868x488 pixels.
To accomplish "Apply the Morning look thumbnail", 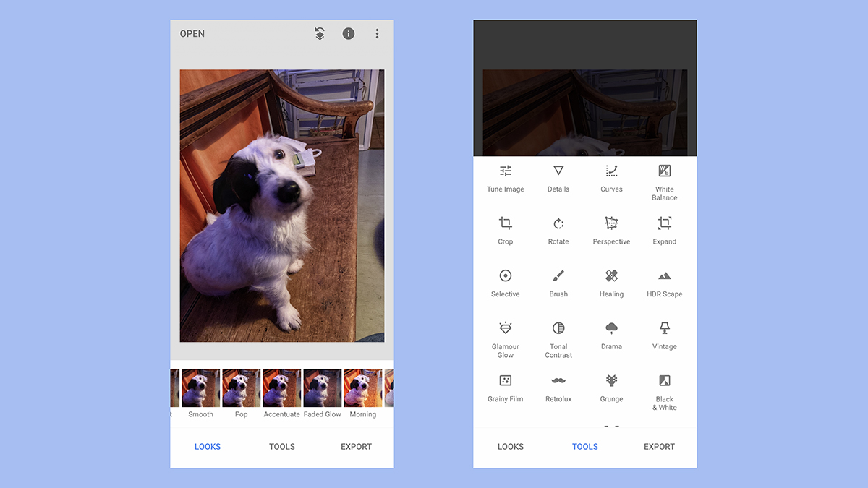I will [x=363, y=388].
